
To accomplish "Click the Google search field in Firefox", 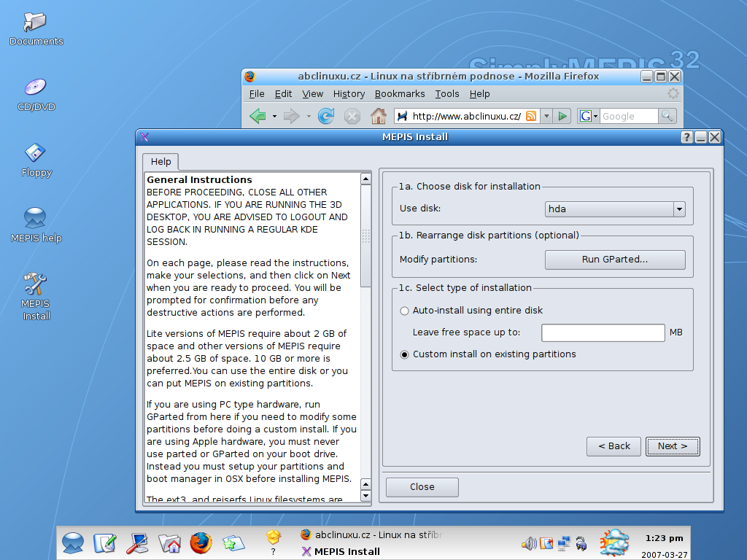I will point(629,116).
